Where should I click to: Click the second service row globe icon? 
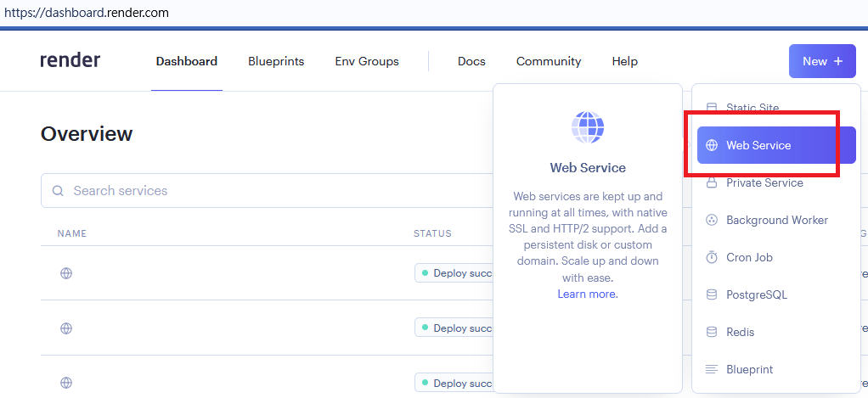coord(66,328)
